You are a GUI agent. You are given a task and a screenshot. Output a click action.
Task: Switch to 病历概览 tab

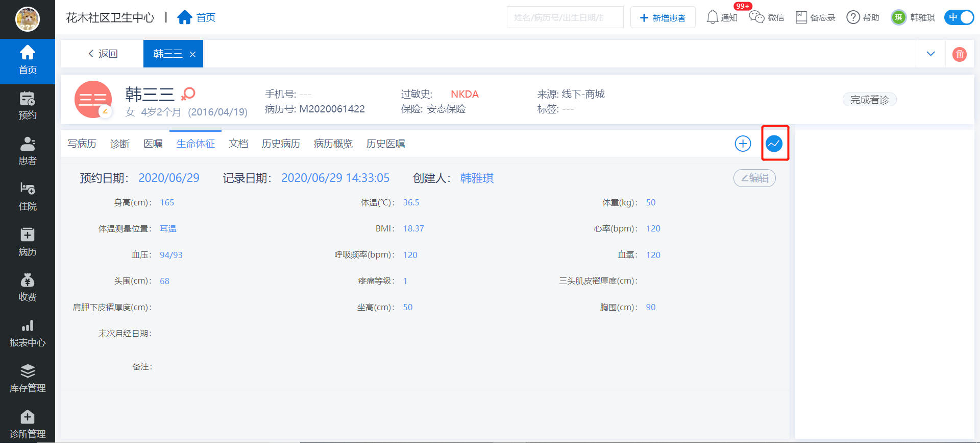point(333,144)
